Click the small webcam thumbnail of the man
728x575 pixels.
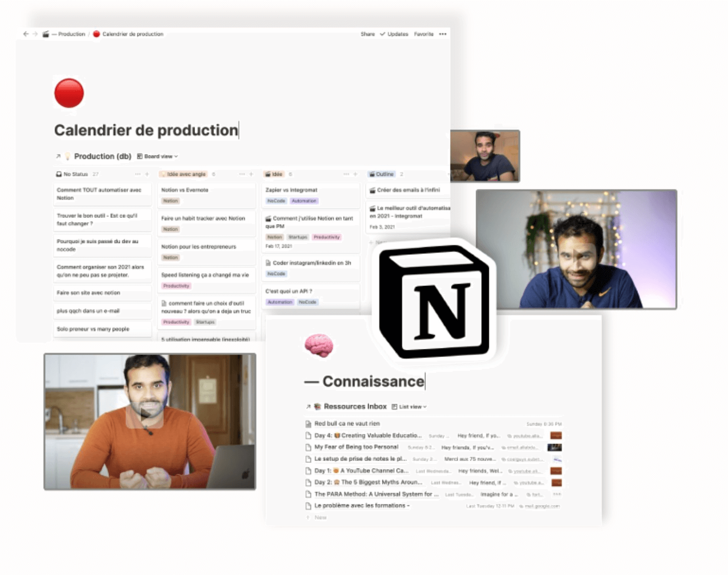(485, 156)
